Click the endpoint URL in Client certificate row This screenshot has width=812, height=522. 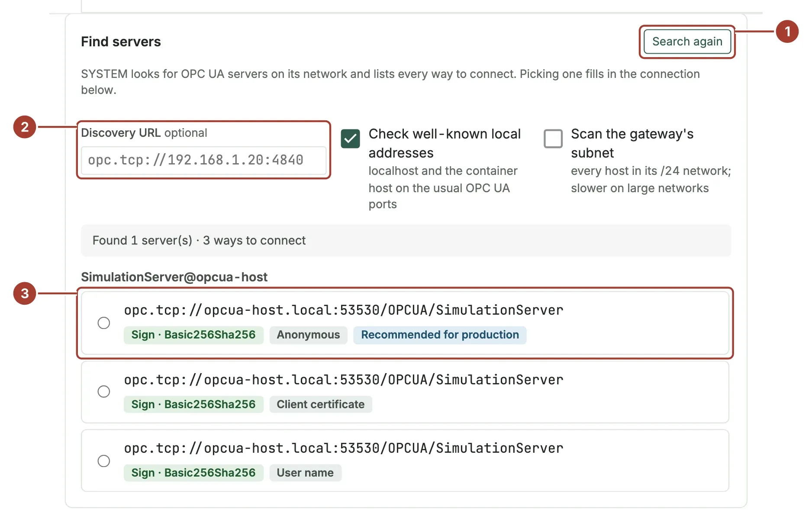tap(344, 380)
